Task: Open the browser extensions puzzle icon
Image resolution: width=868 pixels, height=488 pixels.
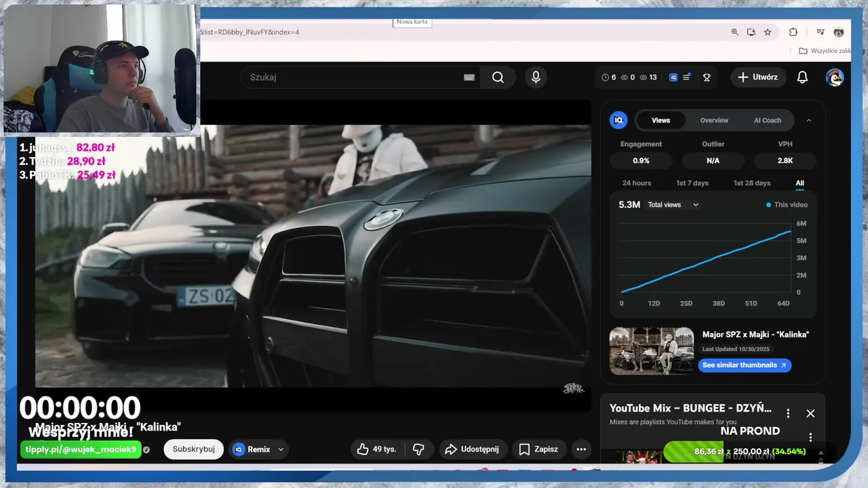Action: 793,32
